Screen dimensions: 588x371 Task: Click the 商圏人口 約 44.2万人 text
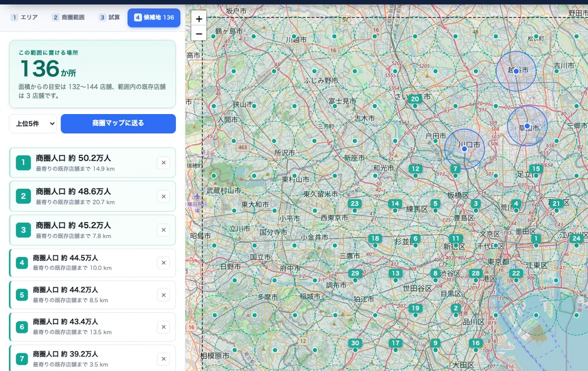point(65,290)
